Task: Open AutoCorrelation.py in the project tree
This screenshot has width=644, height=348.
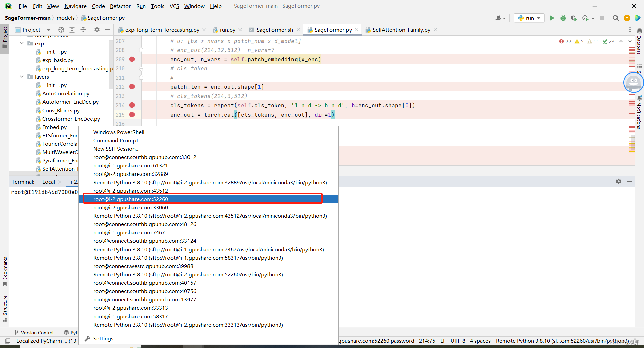Action: (66, 93)
